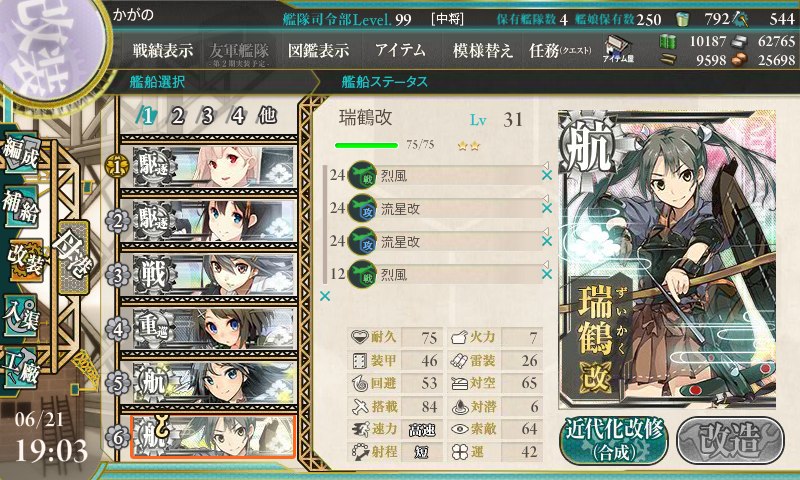Remove the last 烈風 with its X
The image size is (800, 480).
[547, 274]
